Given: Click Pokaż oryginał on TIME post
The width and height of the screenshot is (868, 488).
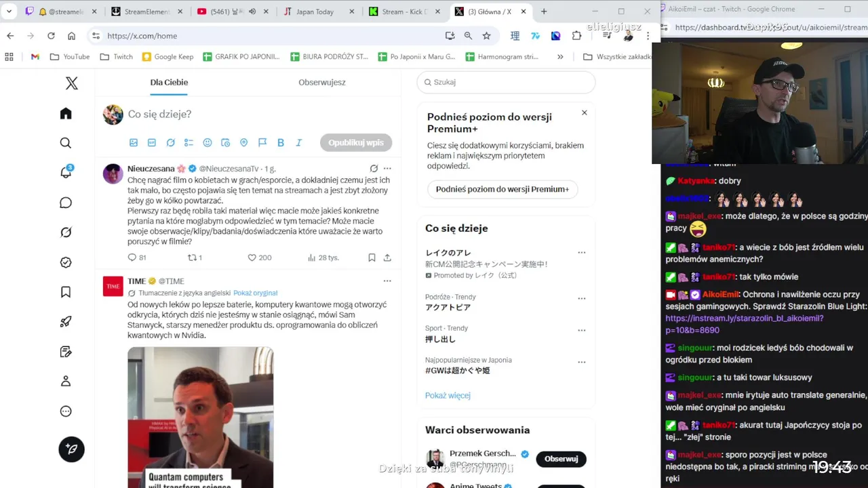Looking at the screenshot, I should tap(256, 293).
